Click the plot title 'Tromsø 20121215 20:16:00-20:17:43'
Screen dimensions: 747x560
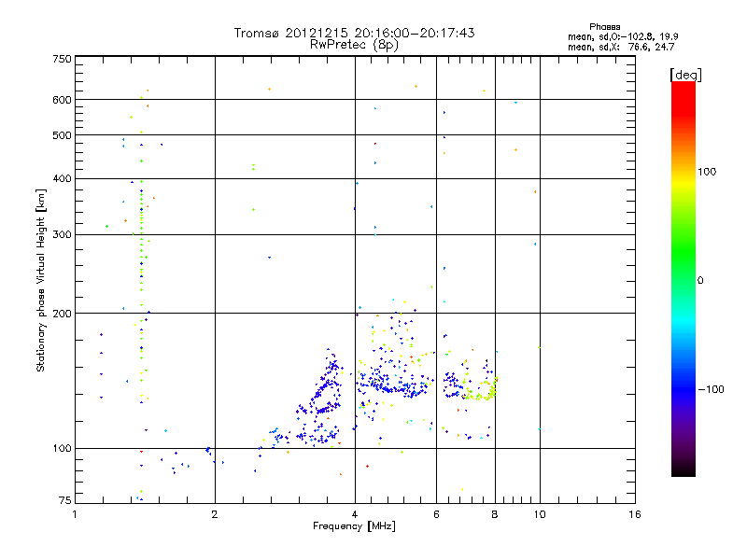(354, 33)
